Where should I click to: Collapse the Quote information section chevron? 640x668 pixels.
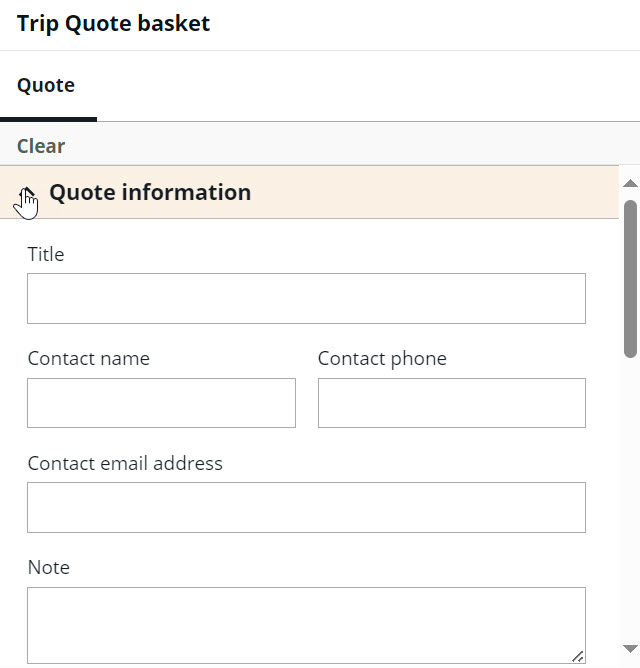(27, 193)
